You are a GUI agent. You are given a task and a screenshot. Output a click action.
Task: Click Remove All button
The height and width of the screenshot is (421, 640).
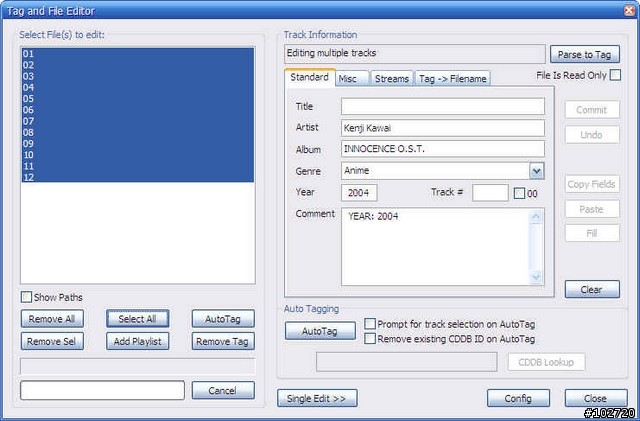[52, 319]
